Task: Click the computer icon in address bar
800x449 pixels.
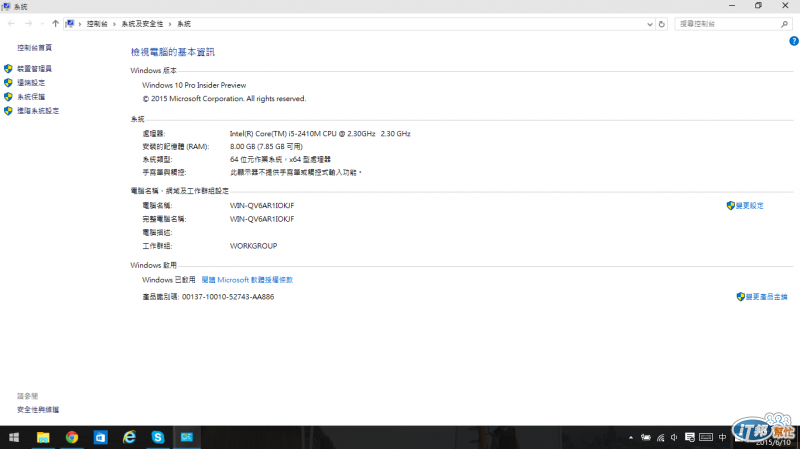Action: 70,23
